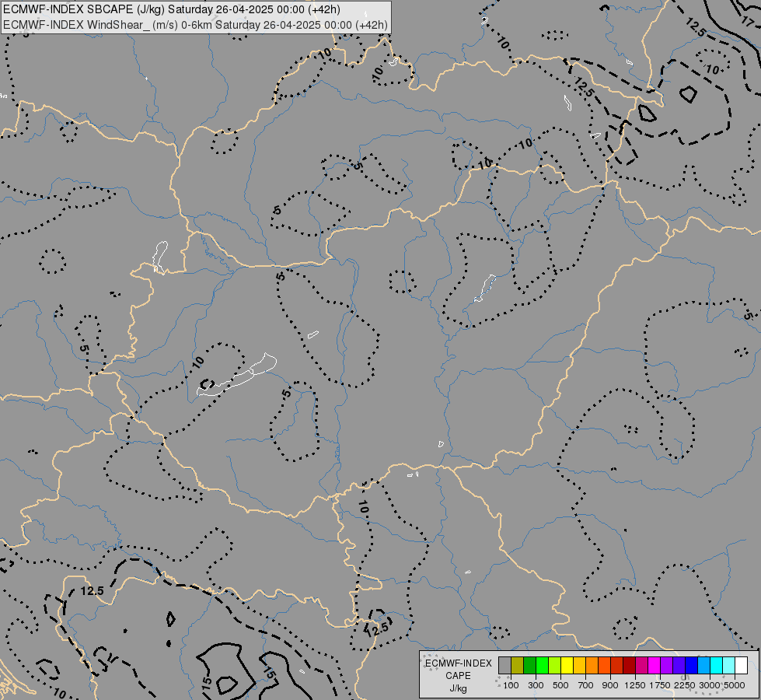Click the cyan swatch above 3000

click(x=716, y=666)
